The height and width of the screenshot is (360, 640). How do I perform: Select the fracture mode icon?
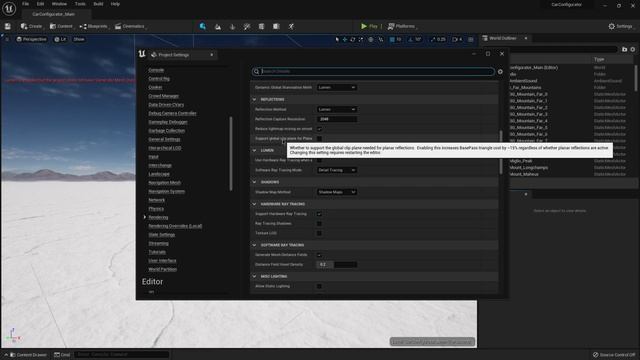262,27
